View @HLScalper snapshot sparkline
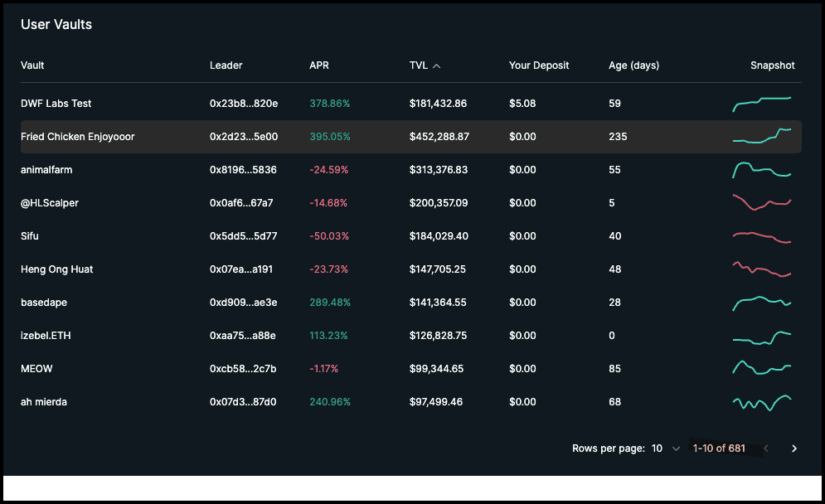Screen dimensions: 825x504 [x=762, y=202]
